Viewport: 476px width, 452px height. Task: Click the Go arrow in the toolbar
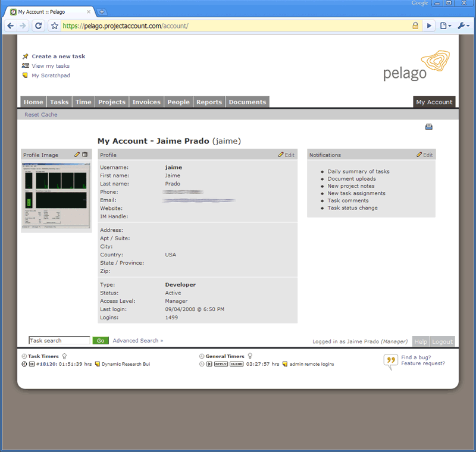pyautogui.click(x=429, y=26)
